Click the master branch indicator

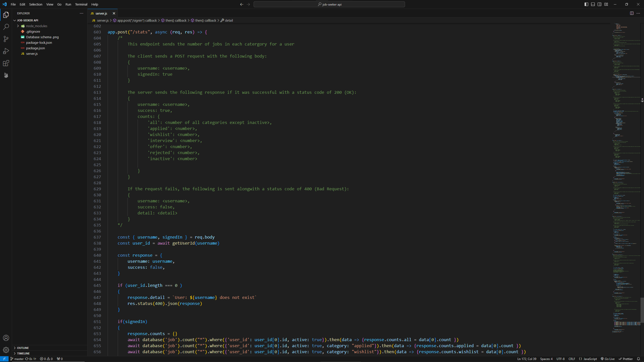pos(17,359)
